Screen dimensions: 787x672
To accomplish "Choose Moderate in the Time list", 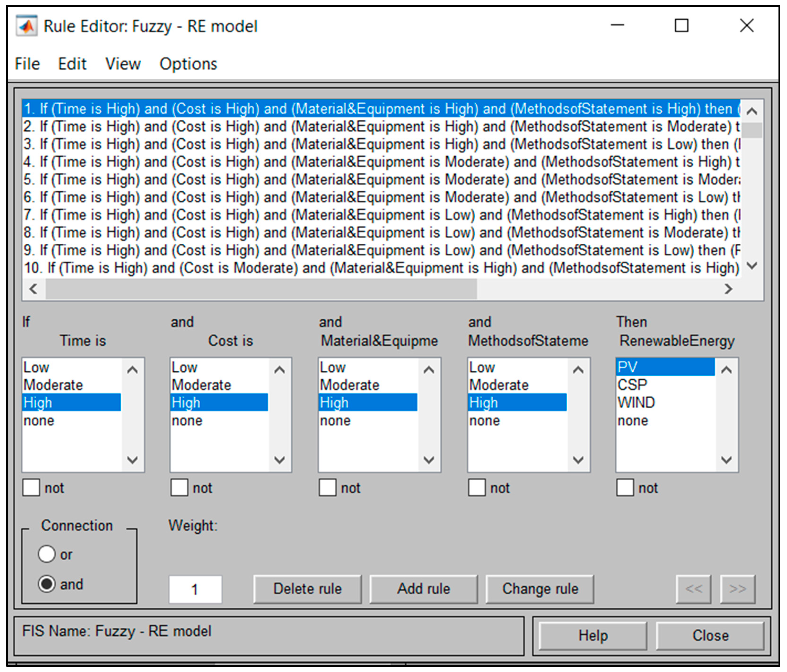I will click(x=72, y=385).
